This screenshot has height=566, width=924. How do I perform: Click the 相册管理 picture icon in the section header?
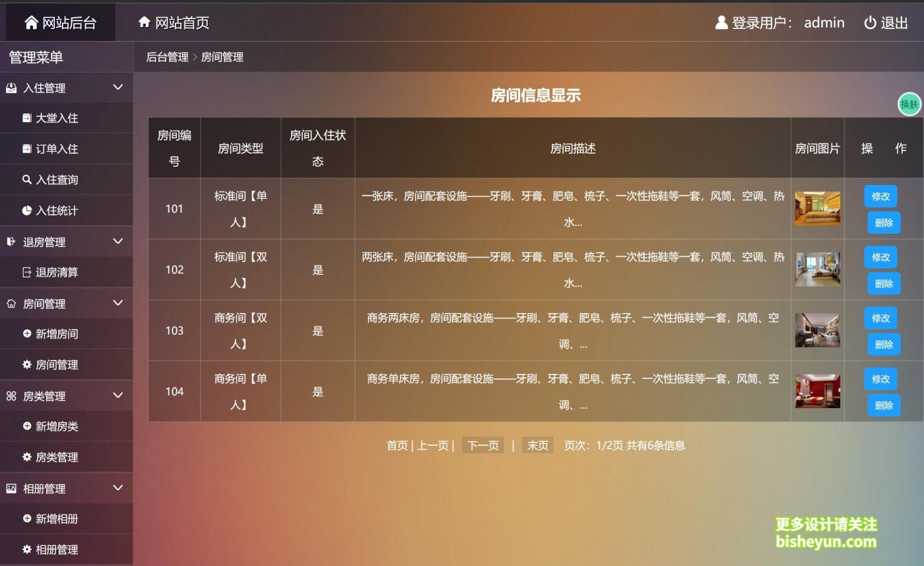pyautogui.click(x=11, y=489)
